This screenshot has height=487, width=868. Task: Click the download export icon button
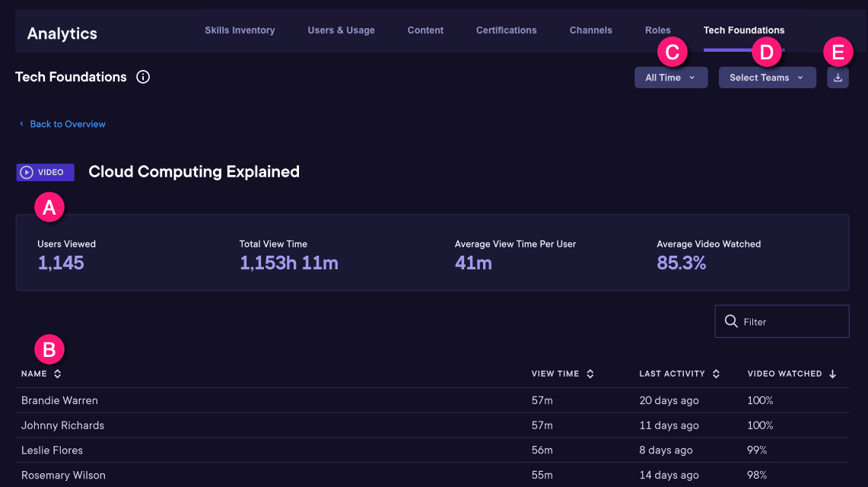tap(838, 78)
